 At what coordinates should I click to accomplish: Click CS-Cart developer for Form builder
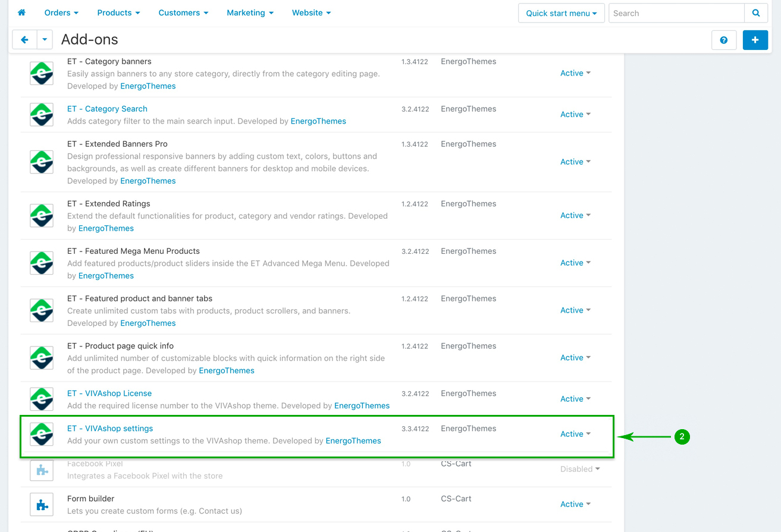456,499
